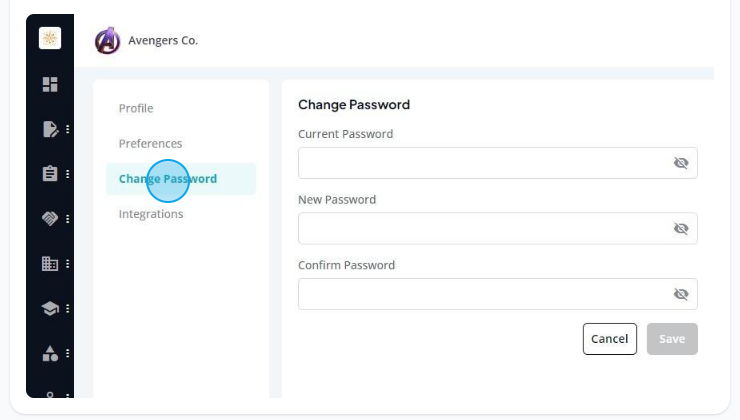Click the document edit icon in sidebar
The width and height of the screenshot is (740, 420).
(50, 129)
